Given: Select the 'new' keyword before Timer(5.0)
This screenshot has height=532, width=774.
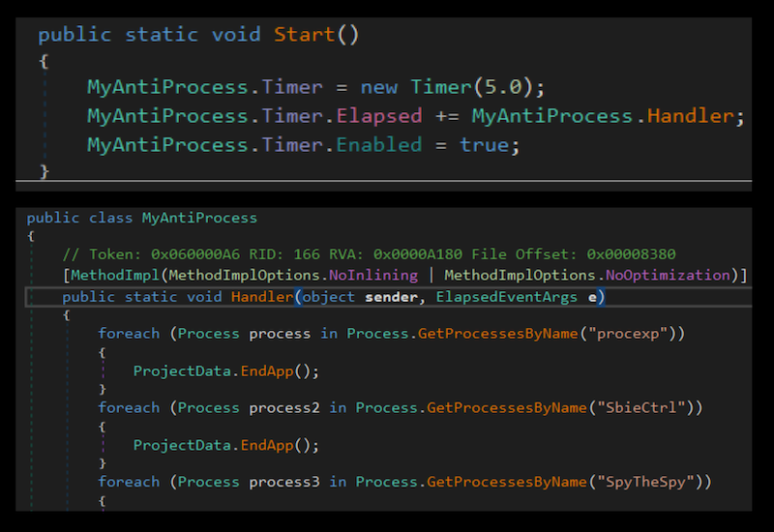Looking at the screenshot, I should click(378, 87).
